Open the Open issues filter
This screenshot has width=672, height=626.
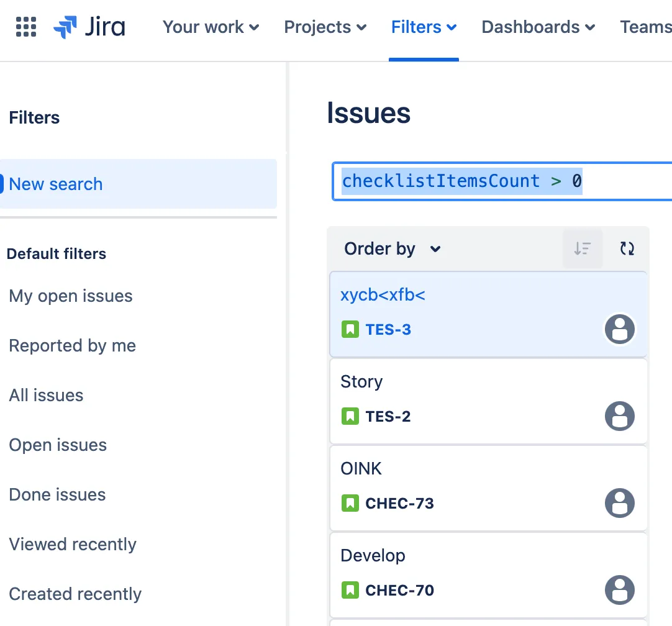point(58,445)
